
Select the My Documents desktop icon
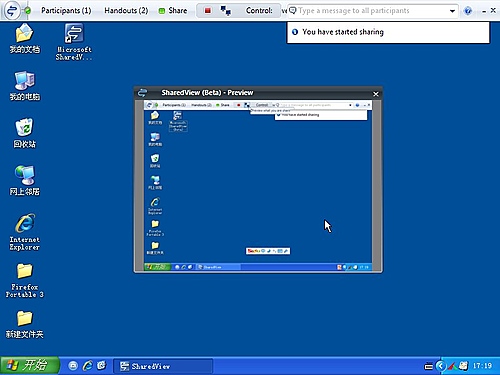click(24, 39)
